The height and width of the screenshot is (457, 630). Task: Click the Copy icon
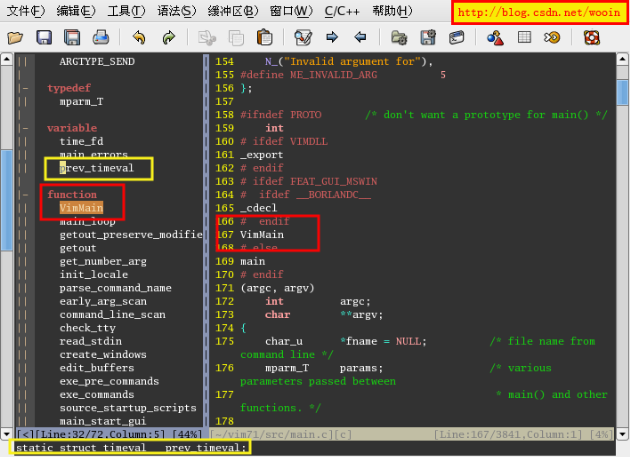click(x=236, y=38)
